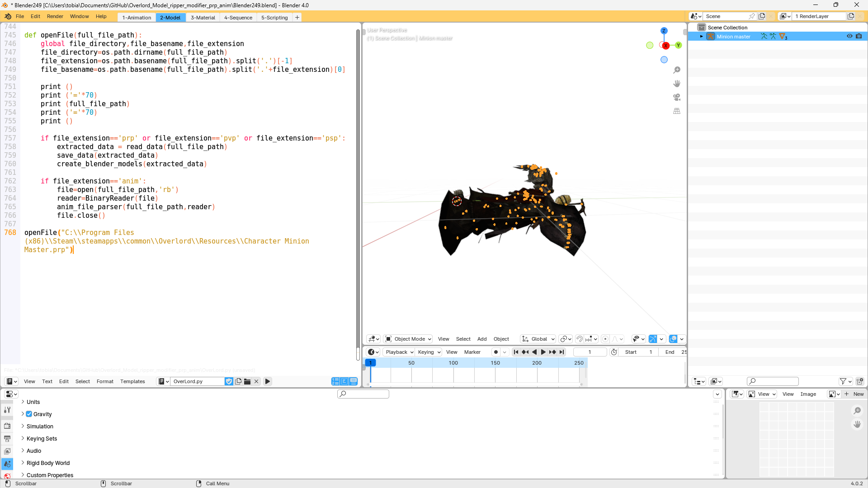
Task: Toggle the camera view icon
Action: click(x=677, y=97)
